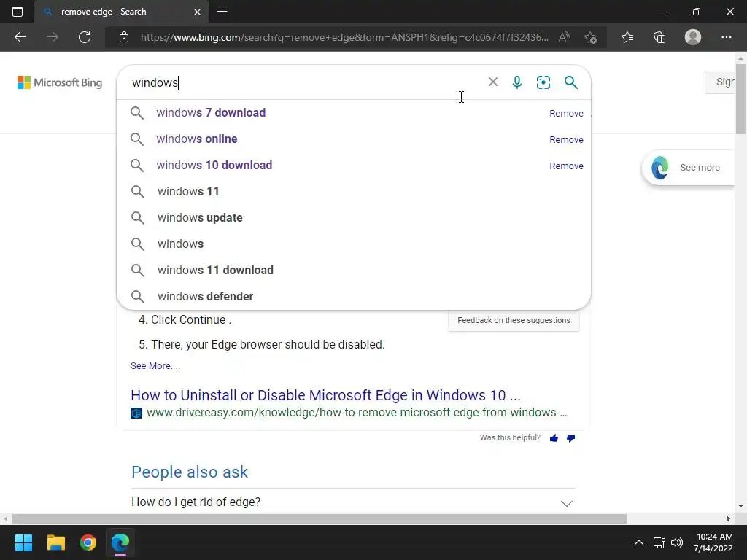Image resolution: width=747 pixels, height=560 pixels.
Task: Search using an image visual search icon
Action: click(543, 82)
